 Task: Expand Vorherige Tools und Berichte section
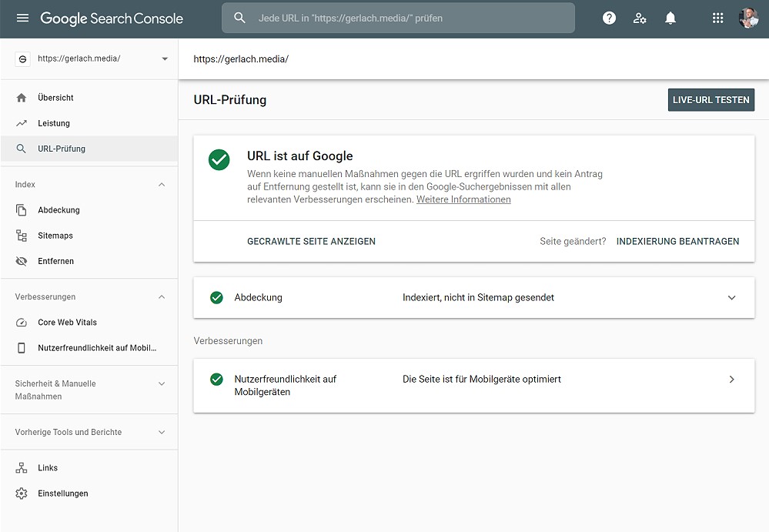pos(162,433)
